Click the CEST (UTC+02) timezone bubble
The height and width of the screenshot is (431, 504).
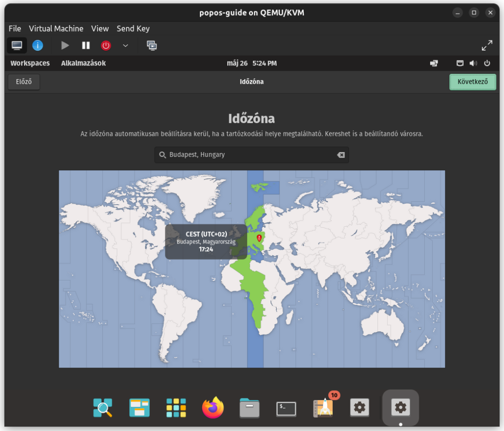pyautogui.click(x=206, y=242)
